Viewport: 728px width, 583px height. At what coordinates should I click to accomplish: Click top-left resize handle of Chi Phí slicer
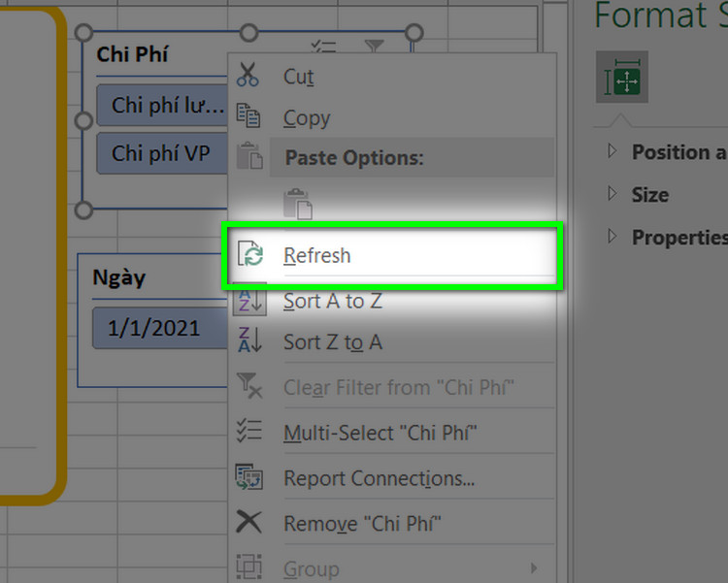[x=83, y=33]
